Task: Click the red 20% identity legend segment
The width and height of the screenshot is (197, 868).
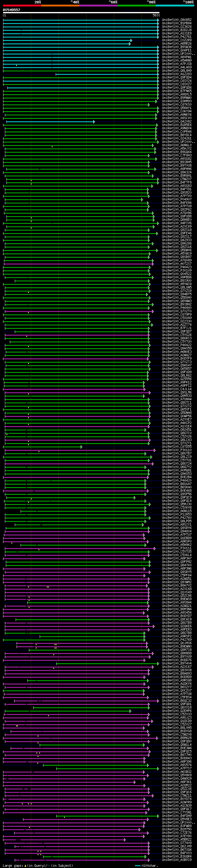Action: click(x=22, y=6)
